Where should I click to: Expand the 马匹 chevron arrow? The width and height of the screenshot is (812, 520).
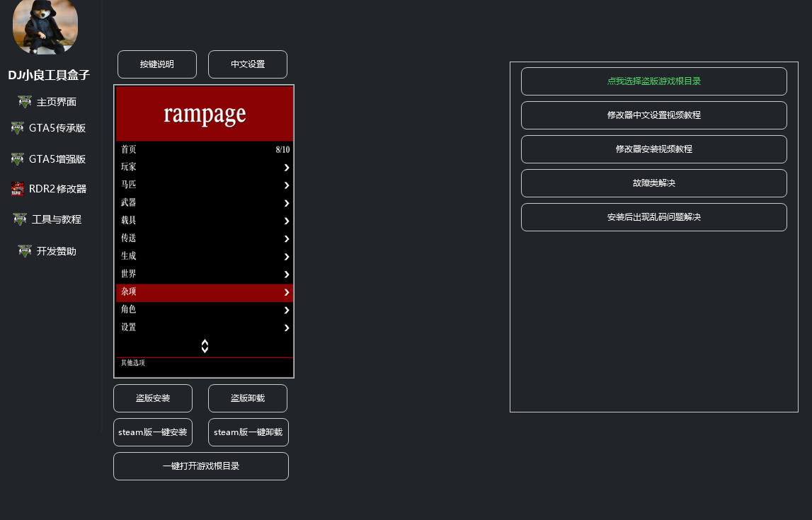(287, 185)
